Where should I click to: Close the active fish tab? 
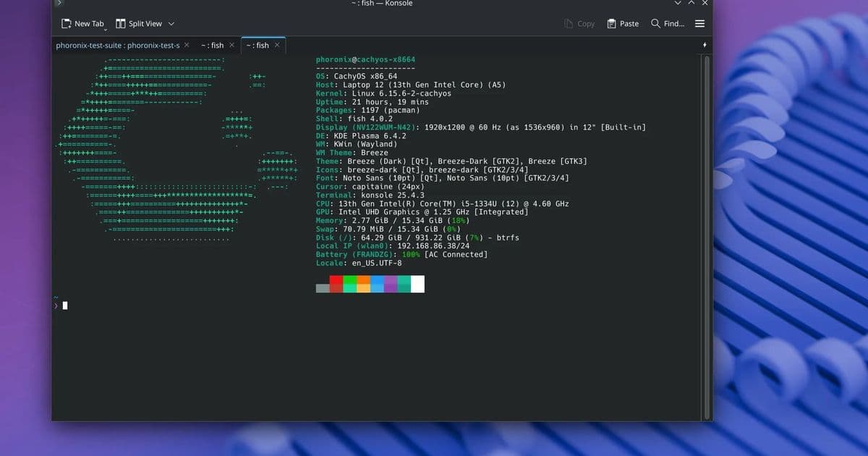pyautogui.click(x=276, y=45)
